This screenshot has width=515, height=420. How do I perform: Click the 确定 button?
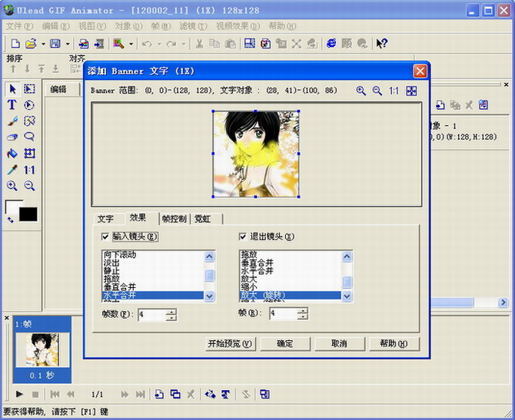(284, 344)
